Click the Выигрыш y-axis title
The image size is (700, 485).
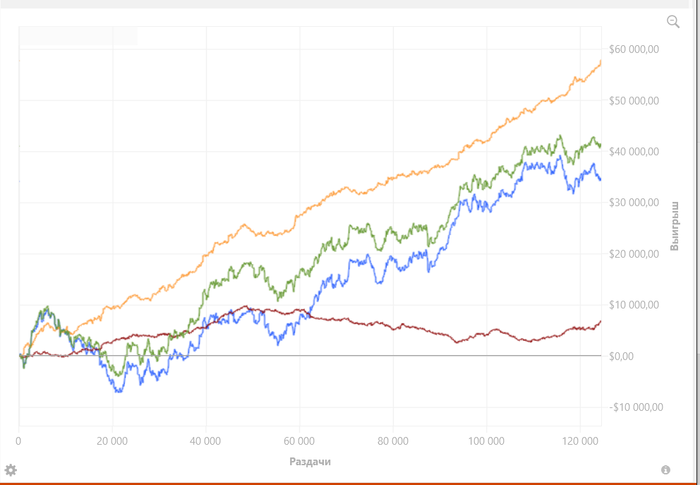coord(675,226)
